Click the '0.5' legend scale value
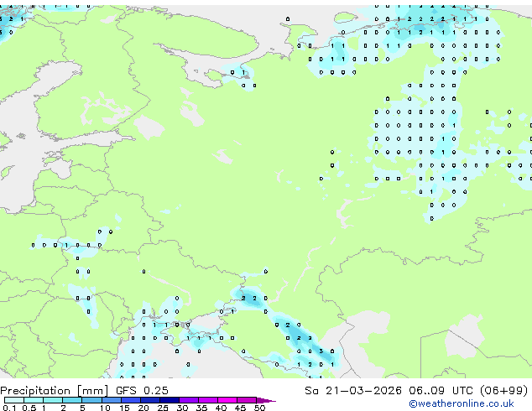 pos(29,408)
